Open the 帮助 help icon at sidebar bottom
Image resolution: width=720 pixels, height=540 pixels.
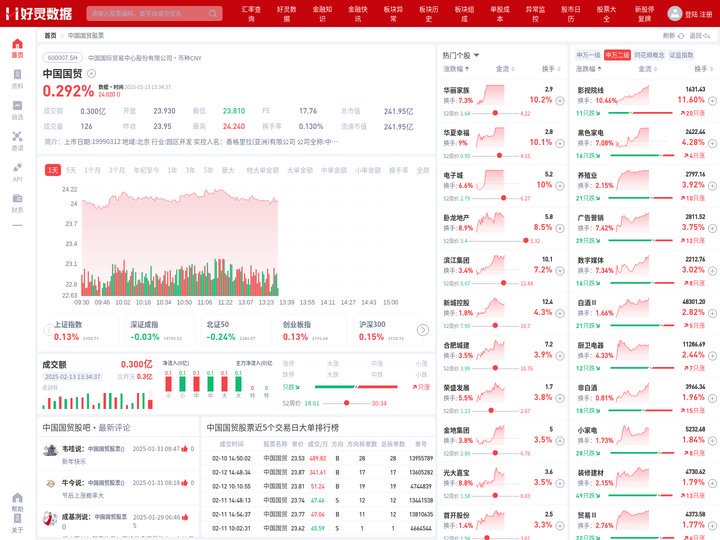(x=17, y=502)
